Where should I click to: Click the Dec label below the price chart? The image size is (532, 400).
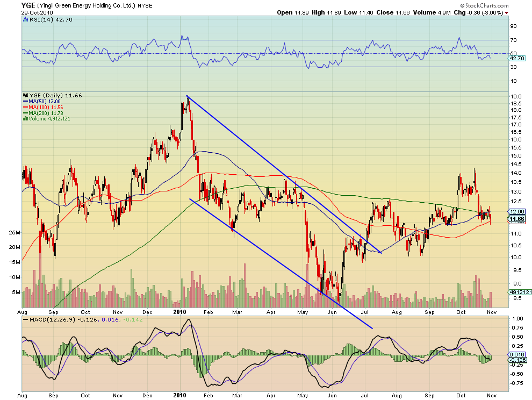[147, 312]
